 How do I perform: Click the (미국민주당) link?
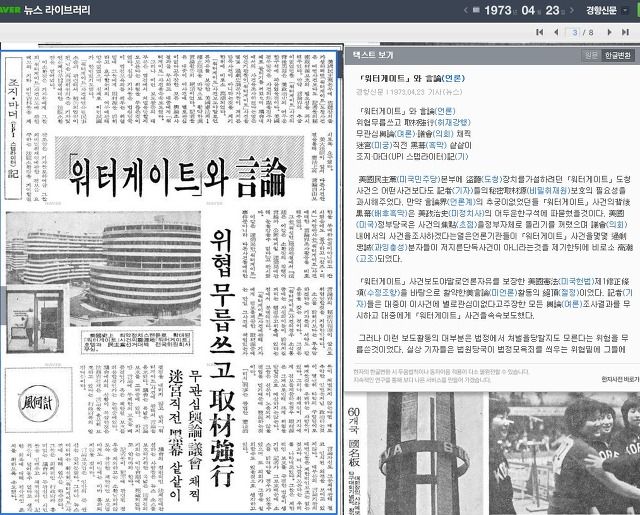(x=418, y=179)
